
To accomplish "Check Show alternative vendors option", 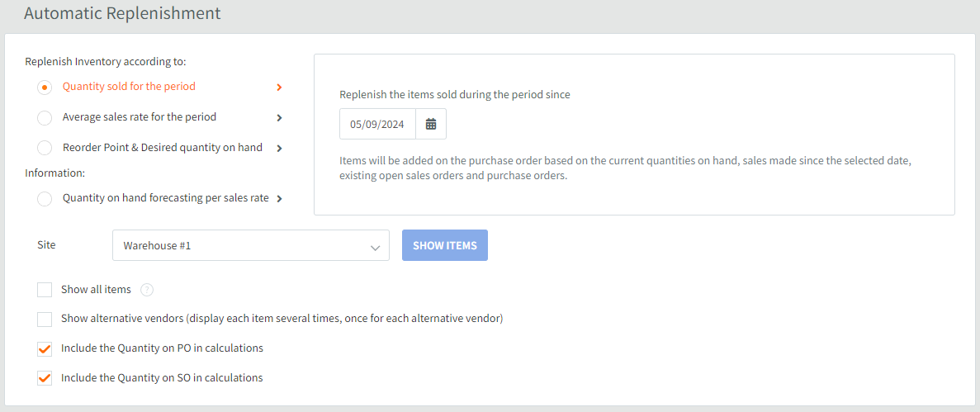I will (45, 320).
